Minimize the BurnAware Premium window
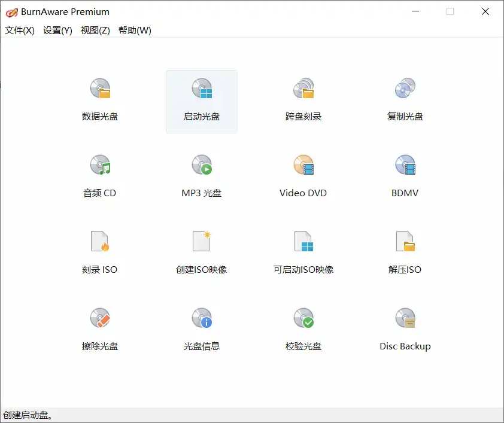 415,11
